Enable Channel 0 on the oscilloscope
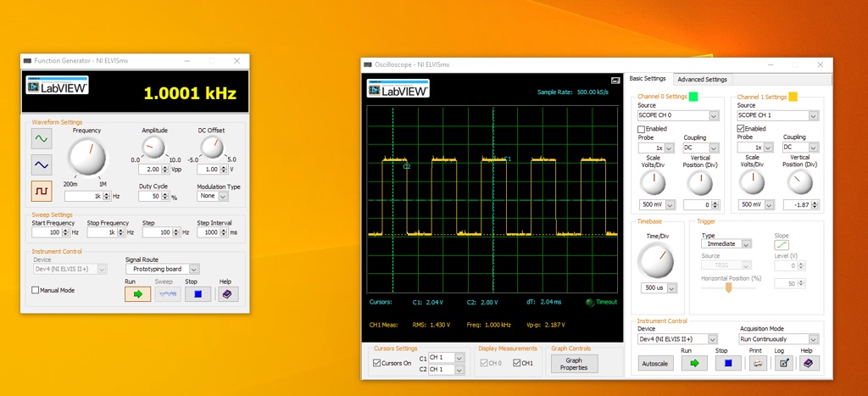 pos(642,129)
